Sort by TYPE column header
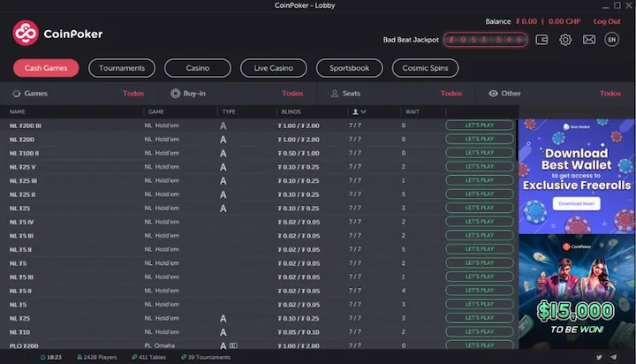The height and width of the screenshot is (364, 636). click(x=229, y=111)
